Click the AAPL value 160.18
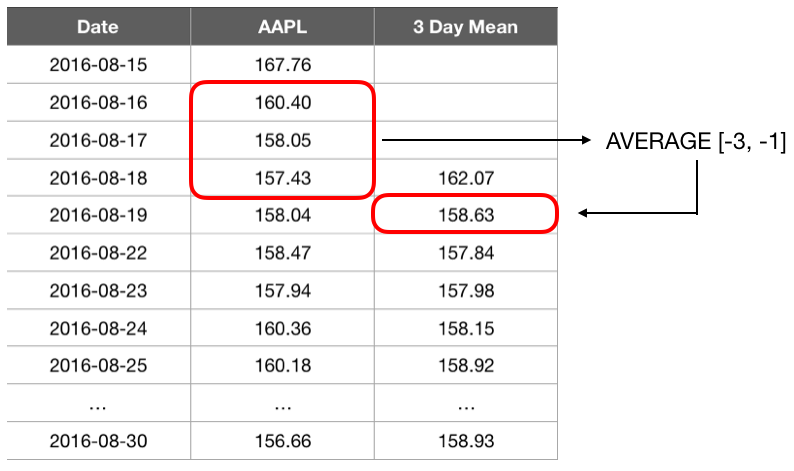 point(283,365)
